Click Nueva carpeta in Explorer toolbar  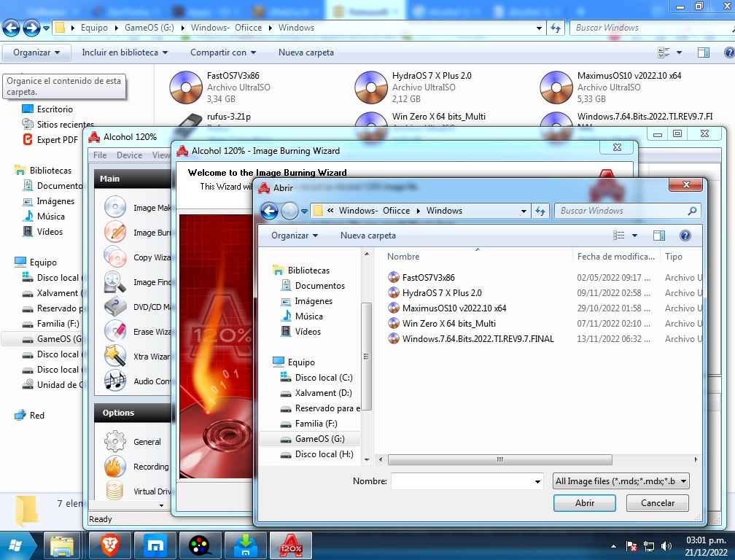(306, 52)
